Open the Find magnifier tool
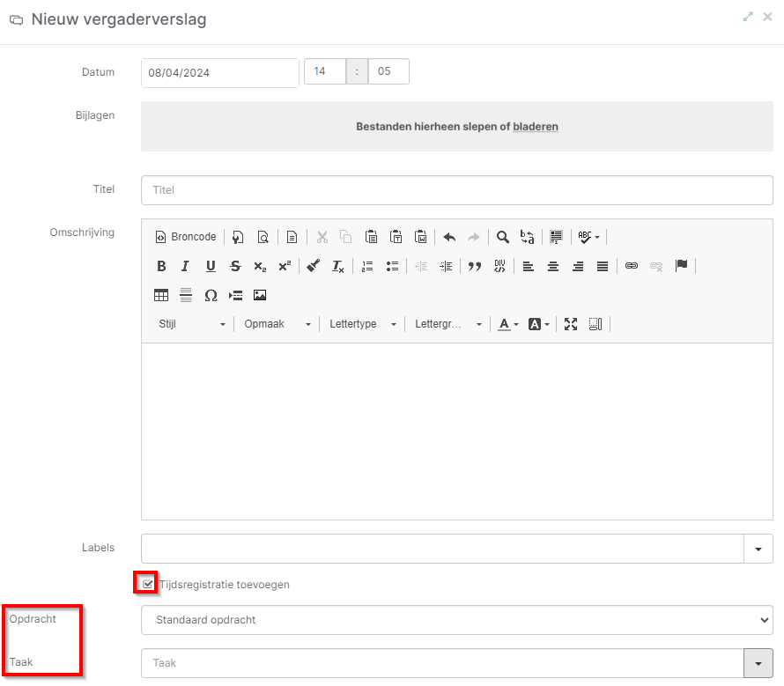The height and width of the screenshot is (686, 784). pos(502,237)
